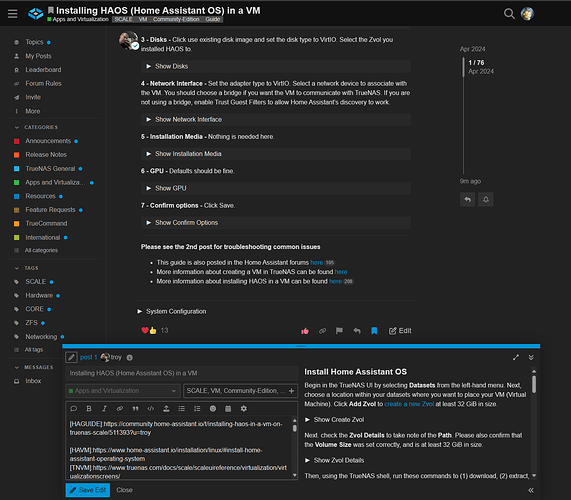This screenshot has width=571, height=500.
Task: Open the search magnifier icon
Action: [x=509, y=14]
